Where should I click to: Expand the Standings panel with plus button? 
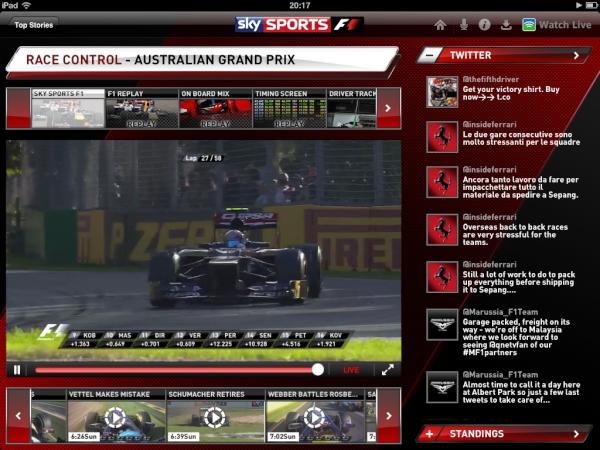point(430,433)
